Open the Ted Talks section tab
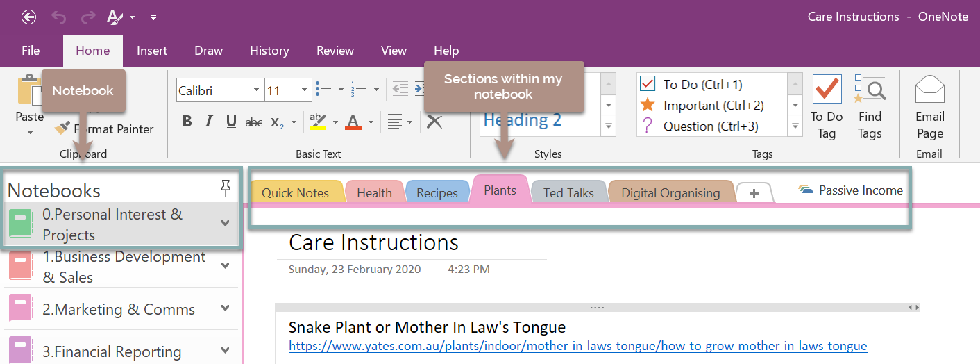The height and width of the screenshot is (364, 980). (x=568, y=193)
